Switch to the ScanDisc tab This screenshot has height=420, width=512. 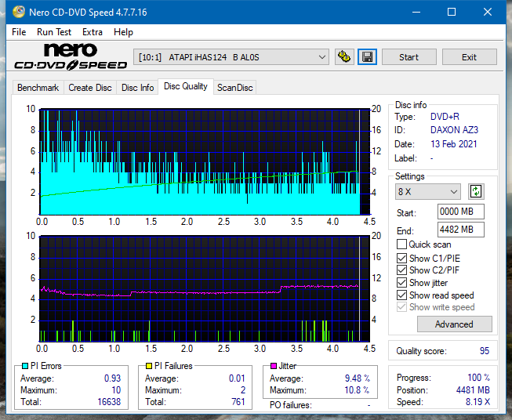tap(234, 88)
